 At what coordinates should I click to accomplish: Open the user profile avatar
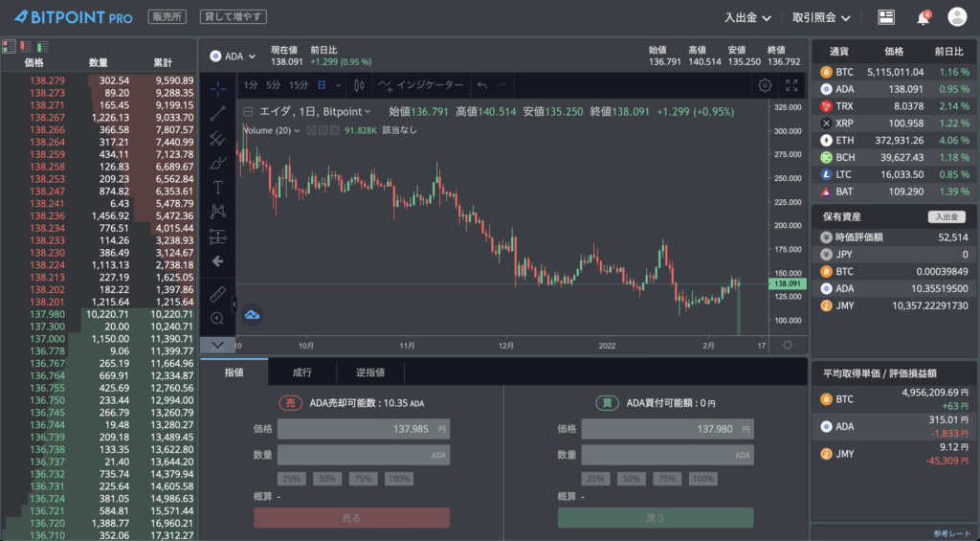pyautogui.click(x=957, y=17)
